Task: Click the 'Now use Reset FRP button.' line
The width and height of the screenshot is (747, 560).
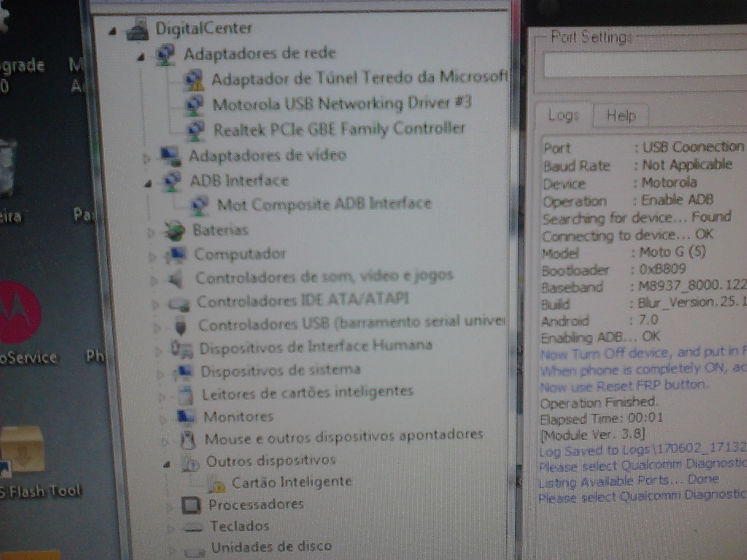Action: pyautogui.click(x=624, y=386)
